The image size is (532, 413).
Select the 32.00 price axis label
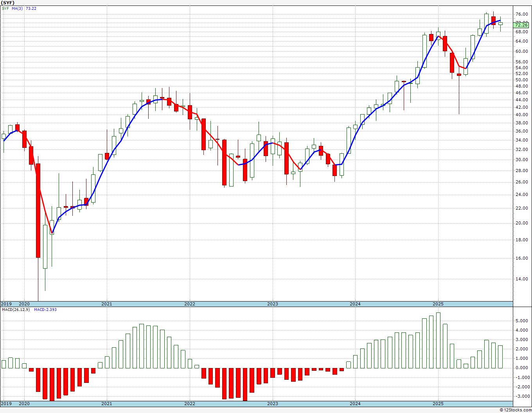tap(522, 149)
